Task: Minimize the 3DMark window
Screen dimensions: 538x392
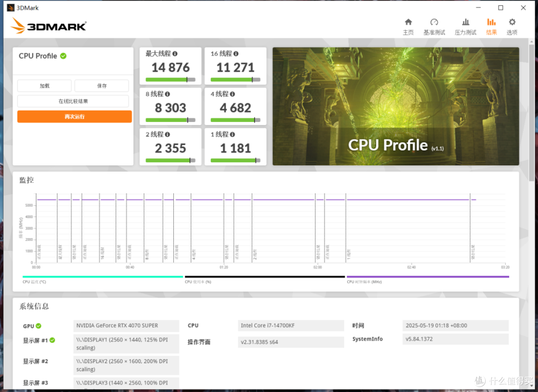Action: point(478,7)
